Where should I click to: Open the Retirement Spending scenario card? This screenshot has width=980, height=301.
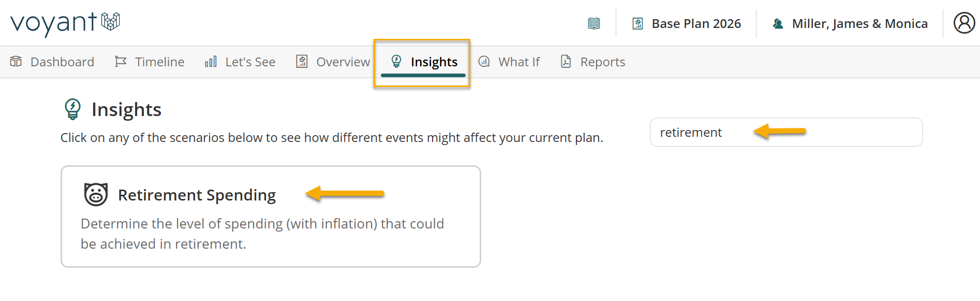click(x=271, y=217)
